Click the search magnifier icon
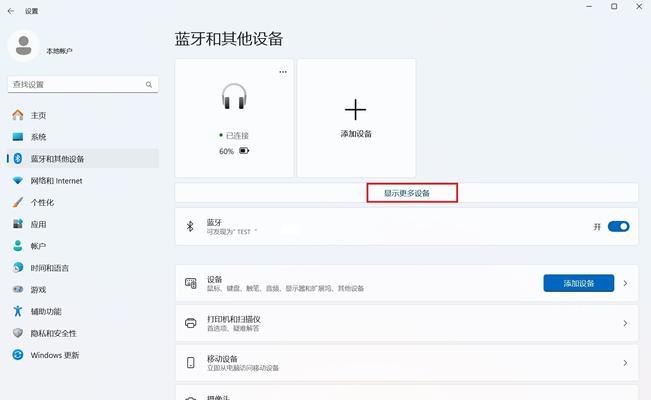 tap(149, 85)
